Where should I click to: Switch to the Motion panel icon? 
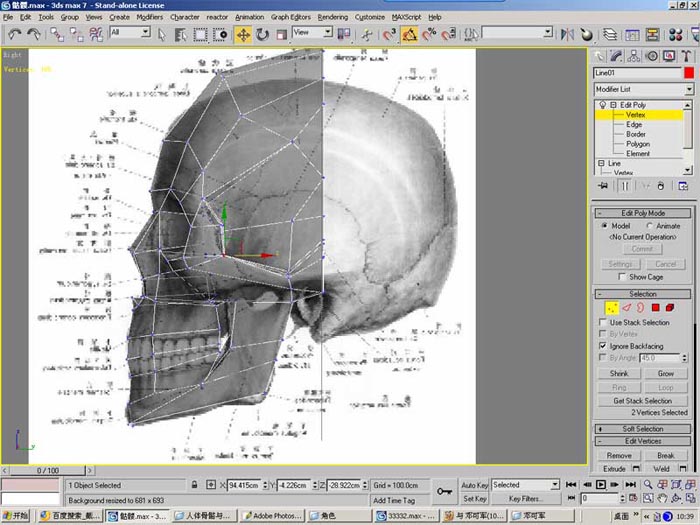click(x=652, y=56)
